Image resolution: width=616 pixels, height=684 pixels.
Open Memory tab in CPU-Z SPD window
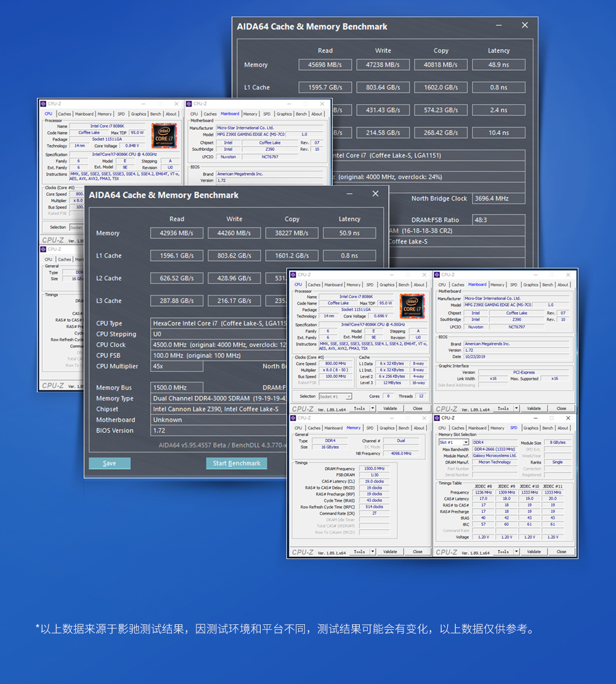click(497, 428)
